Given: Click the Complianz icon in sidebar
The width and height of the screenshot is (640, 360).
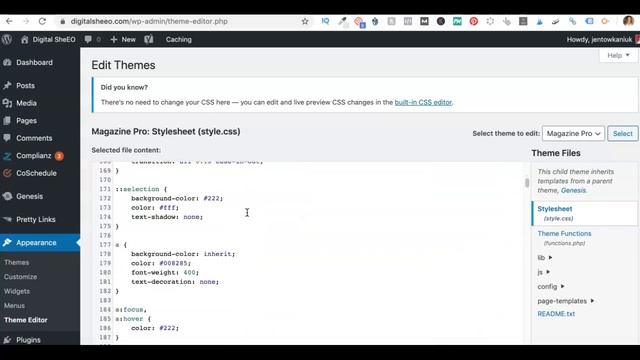Looking at the screenshot, I should point(7,156).
